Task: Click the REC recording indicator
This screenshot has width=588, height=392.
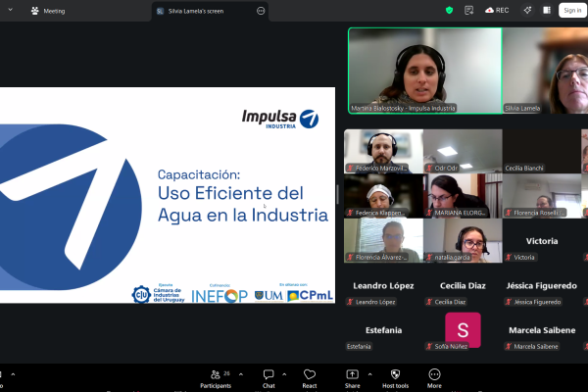Action: point(497,11)
